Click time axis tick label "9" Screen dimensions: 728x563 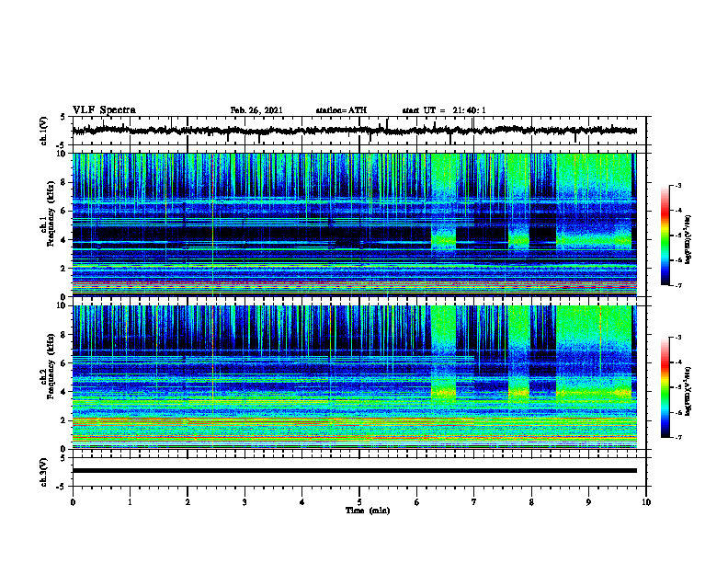tap(588, 502)
